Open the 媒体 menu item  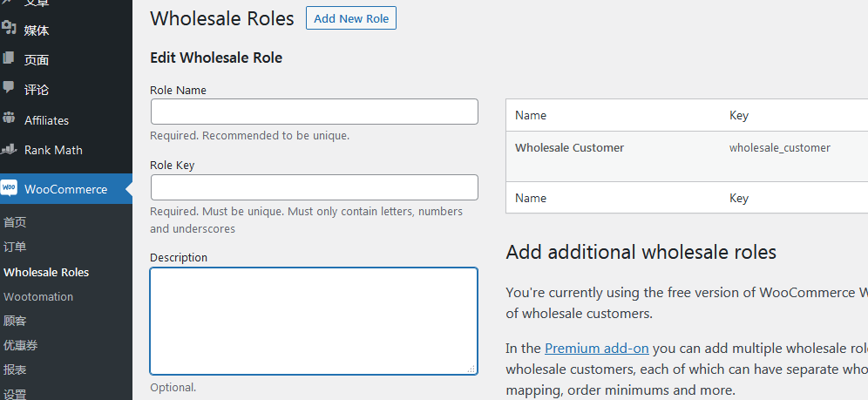pyautogui.click(x=37, y=31)
